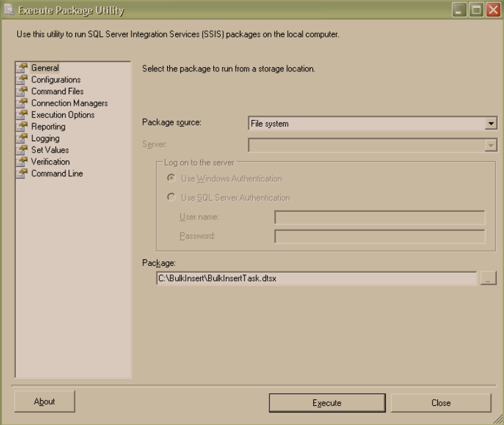Open Connection Managers page

pyautogui.click(x=69, y=103)
